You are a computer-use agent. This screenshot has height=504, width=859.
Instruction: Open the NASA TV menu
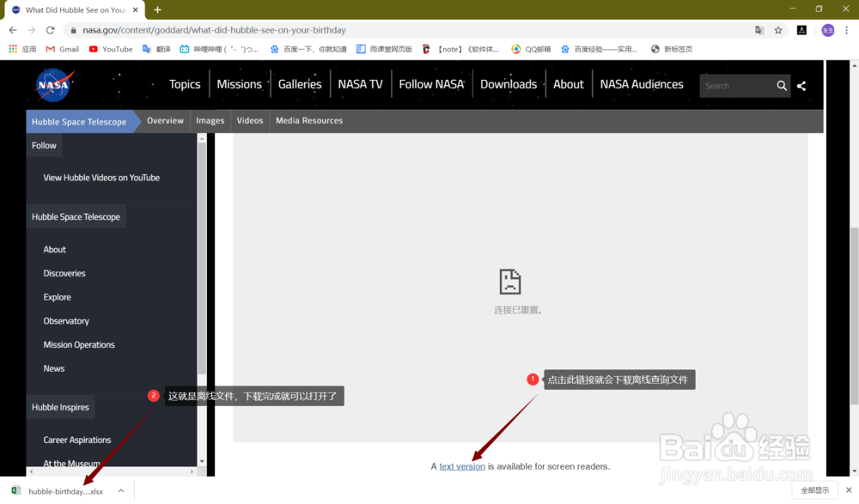pos(360,84)
